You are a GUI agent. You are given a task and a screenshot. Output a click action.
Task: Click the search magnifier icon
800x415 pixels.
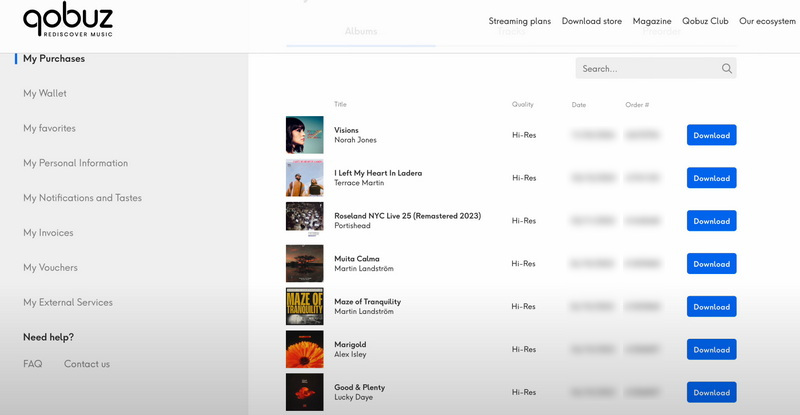click(727, 68)
